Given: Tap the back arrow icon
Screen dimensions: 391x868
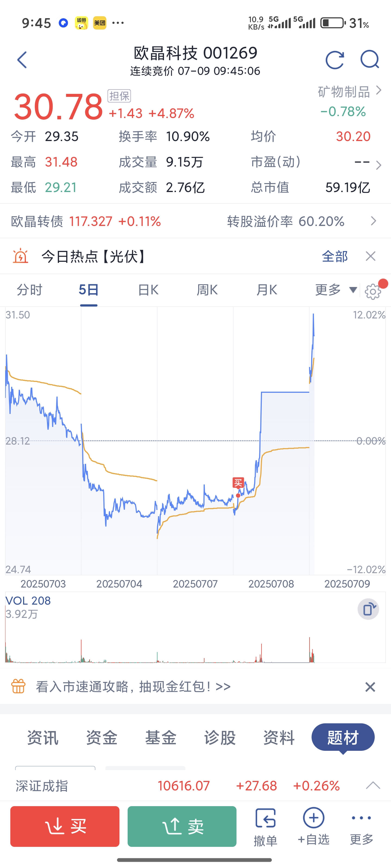Looking at the screenshot, I should point(22,60).
